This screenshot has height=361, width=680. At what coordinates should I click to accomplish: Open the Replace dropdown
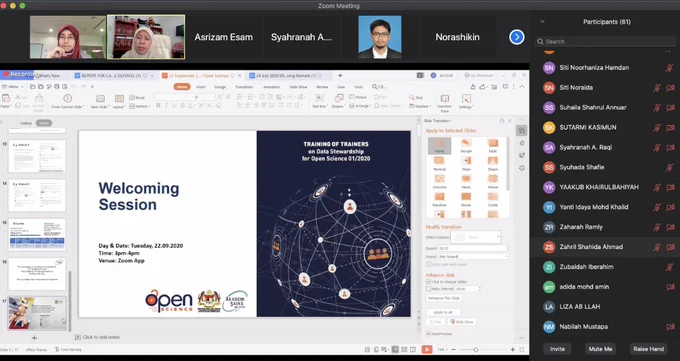point(420,106)
